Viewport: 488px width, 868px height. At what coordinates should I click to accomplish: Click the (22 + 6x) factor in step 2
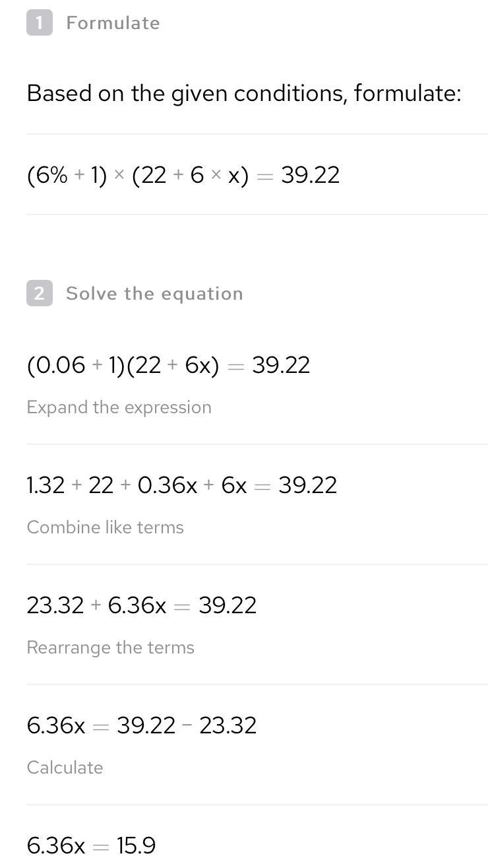[x=173, y=365]
